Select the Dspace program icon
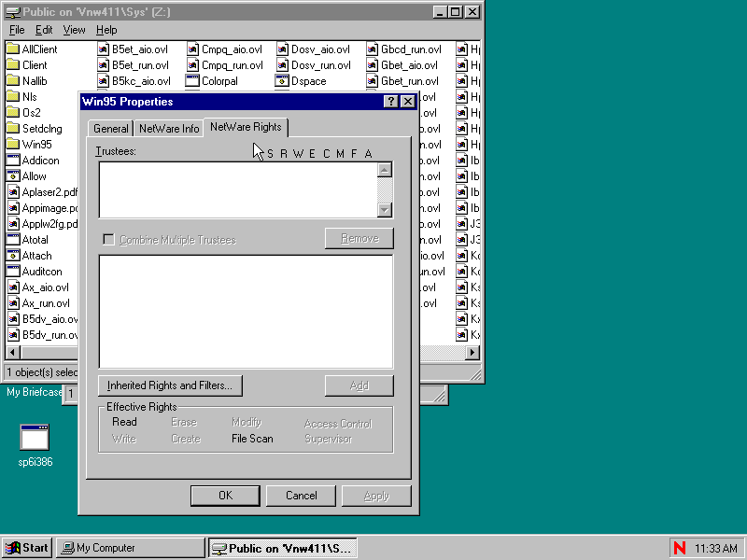The image size is (747, 560). pyautogui.click(x=282, y=81)
